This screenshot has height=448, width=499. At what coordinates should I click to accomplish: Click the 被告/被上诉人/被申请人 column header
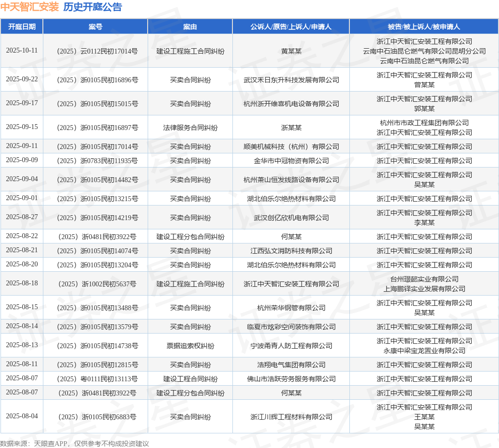(424, 27)
